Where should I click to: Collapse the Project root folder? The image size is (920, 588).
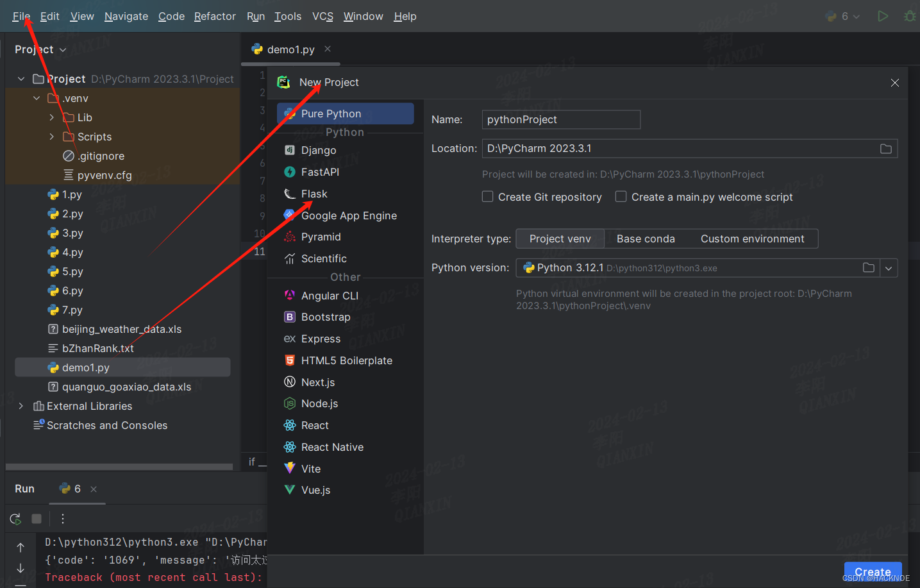click(x=21, y=79)
